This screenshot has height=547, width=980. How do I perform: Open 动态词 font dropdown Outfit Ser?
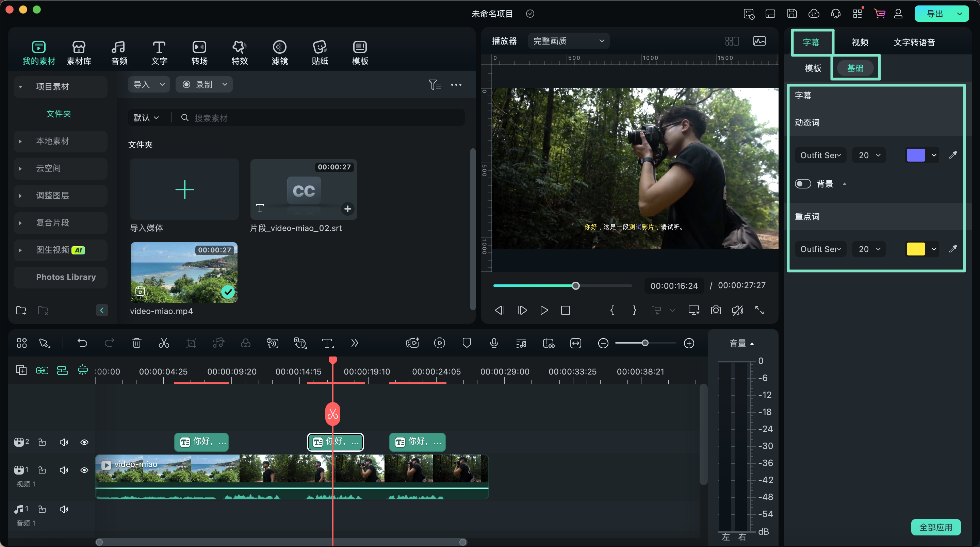click(x=820, y=155)
